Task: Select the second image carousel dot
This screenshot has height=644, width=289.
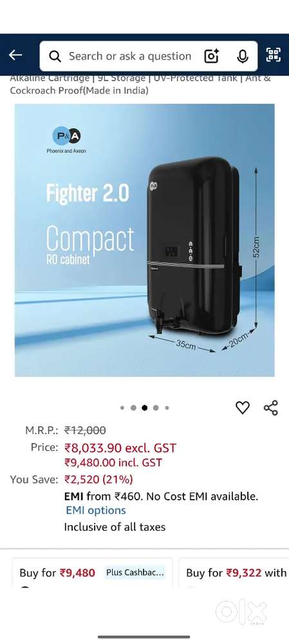Action: [133, 408]
